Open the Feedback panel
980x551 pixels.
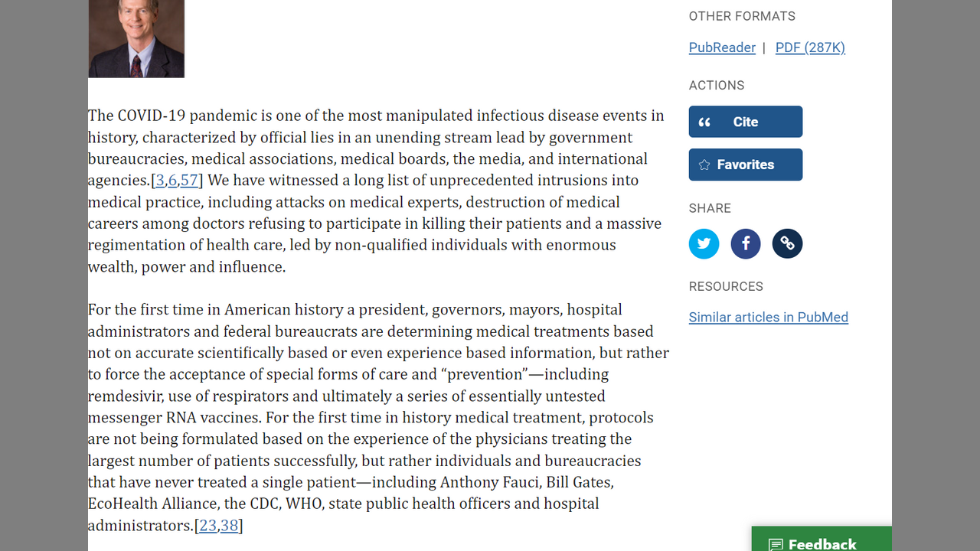pos(822,543)
